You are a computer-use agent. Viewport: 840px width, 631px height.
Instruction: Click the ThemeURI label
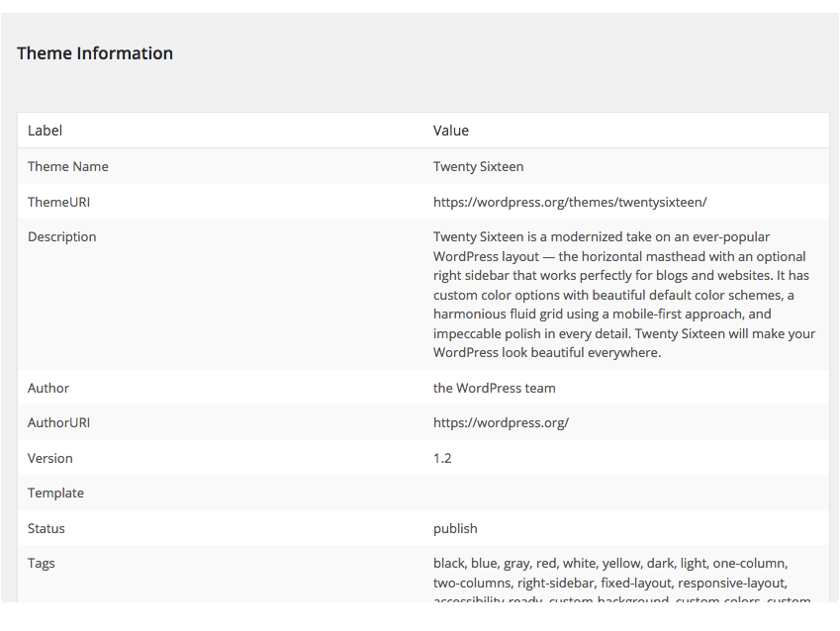[x=59, y=202]
